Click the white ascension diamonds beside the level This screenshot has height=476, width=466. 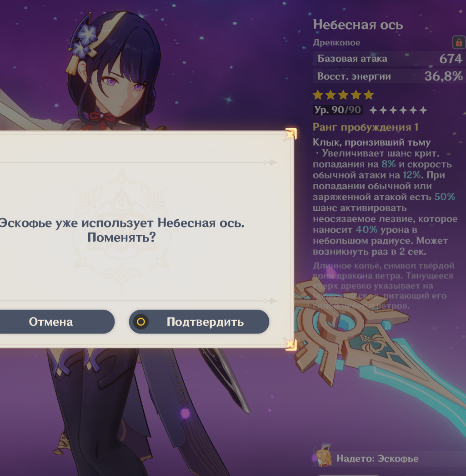pyautogui.click(x=398, y=110)
